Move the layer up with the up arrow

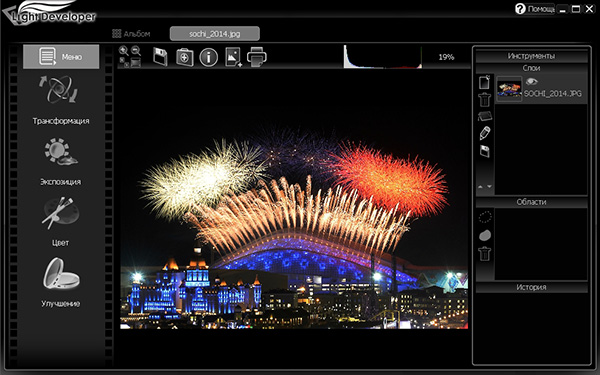click(481, 187)
